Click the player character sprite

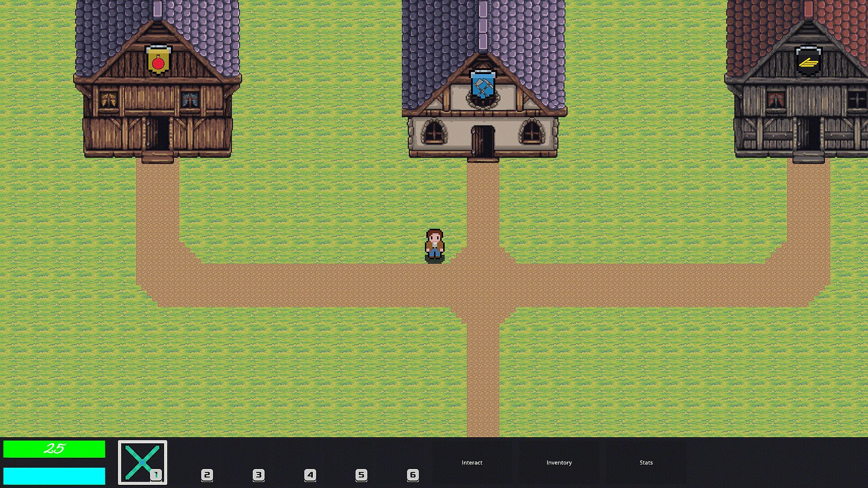(434, 245)
